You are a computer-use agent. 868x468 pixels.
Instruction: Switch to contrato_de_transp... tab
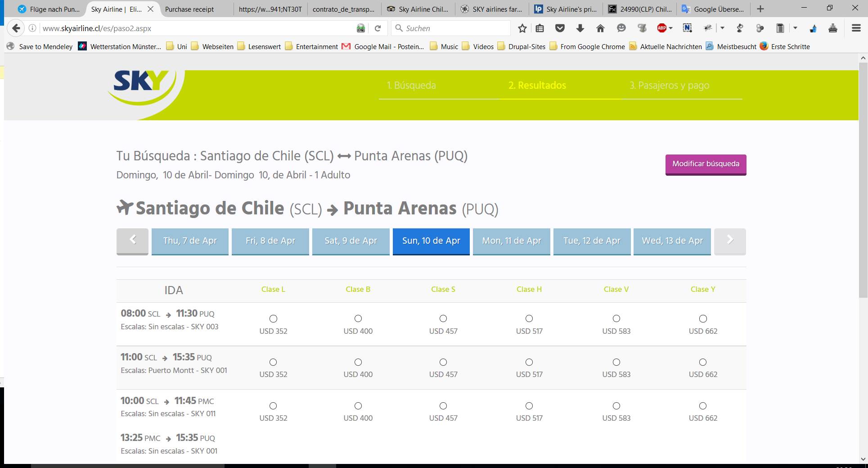tap(343, 9)
